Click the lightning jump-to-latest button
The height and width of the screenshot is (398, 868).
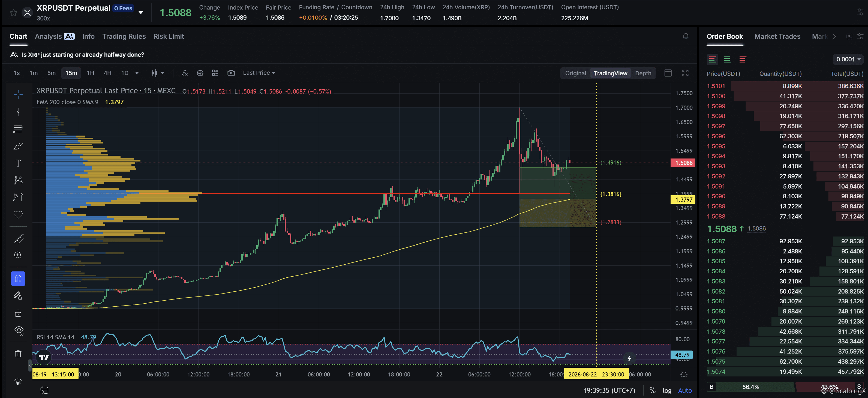click(x=629, y=358)
